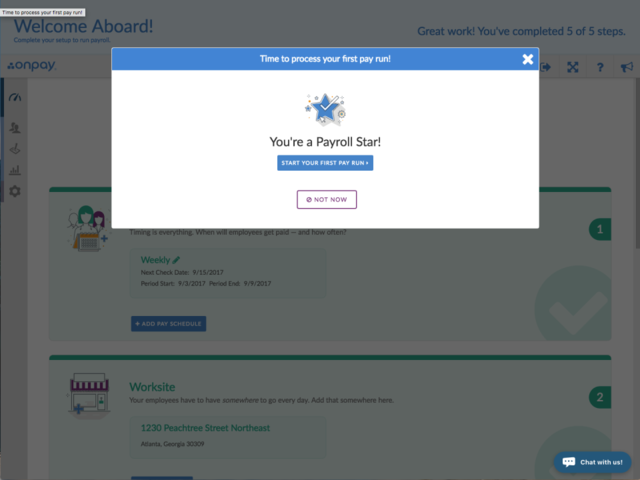Toggle the fullscreen expand icon
Screen dimensions: 640x480
[x=573, y=67]
